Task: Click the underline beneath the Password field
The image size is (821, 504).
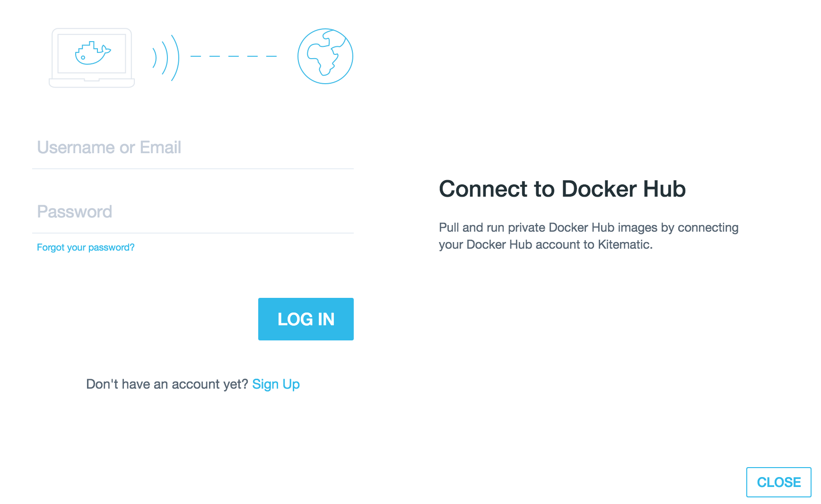Action: [x=193, y=233]
